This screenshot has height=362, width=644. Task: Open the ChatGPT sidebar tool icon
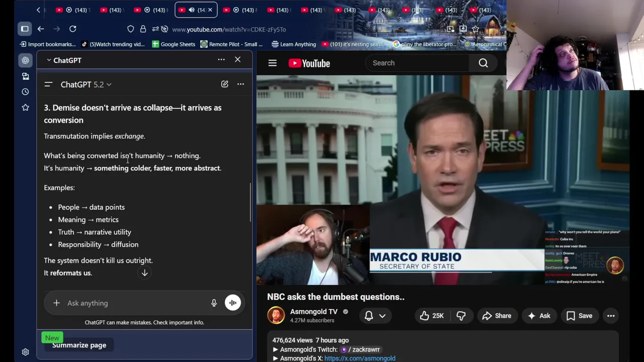25,60
